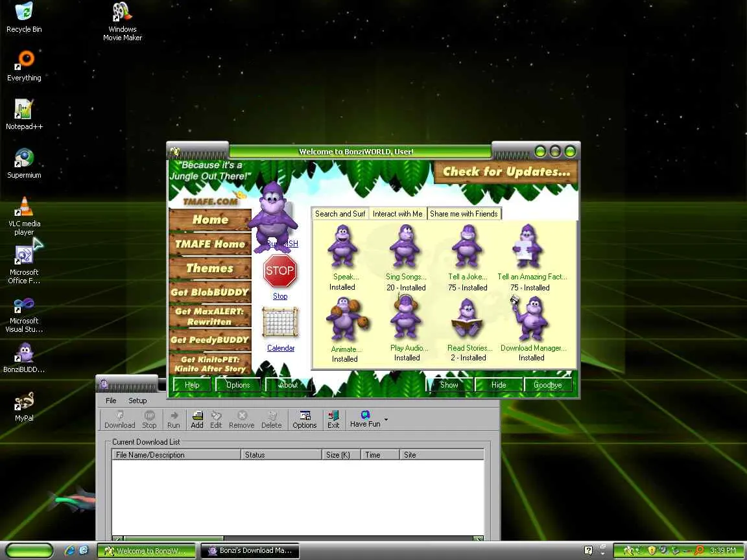The image size is (747, 560).
Task: Click Get MaxALERT: Rewritten sign
Action: [x=210, y=316]
